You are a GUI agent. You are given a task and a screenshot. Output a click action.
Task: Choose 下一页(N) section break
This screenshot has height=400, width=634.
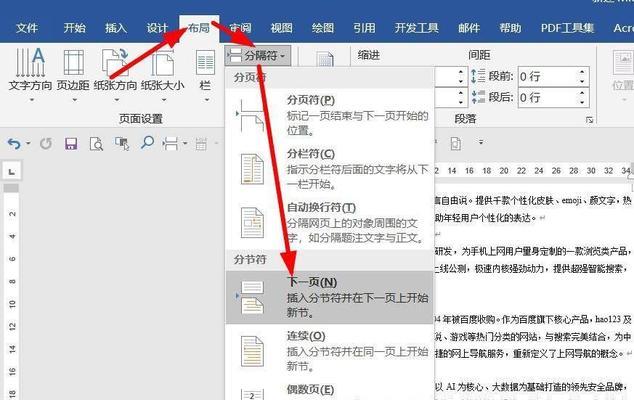tap(330, 297)
